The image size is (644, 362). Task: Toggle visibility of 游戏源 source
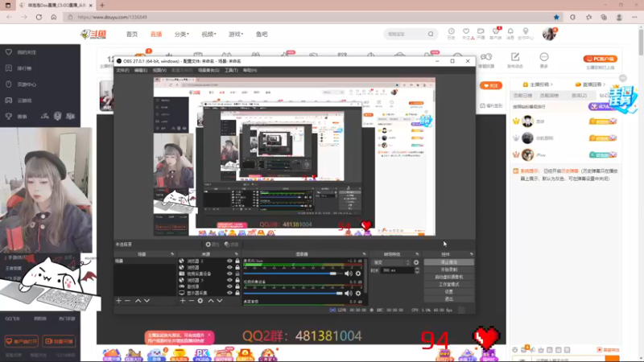229,286
